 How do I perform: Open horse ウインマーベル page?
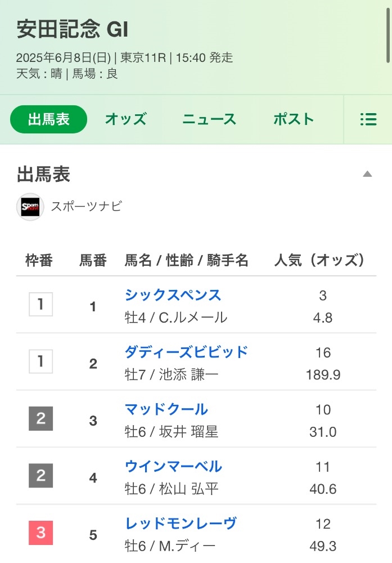coord(173,466)
